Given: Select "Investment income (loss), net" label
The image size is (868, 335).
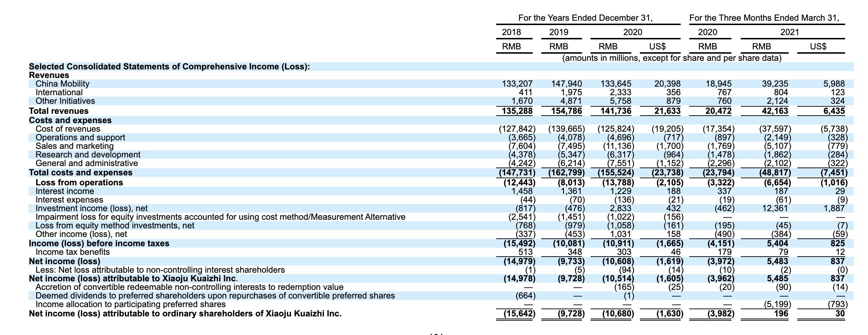Looking at the screenshot, I should tap(92, 208).
